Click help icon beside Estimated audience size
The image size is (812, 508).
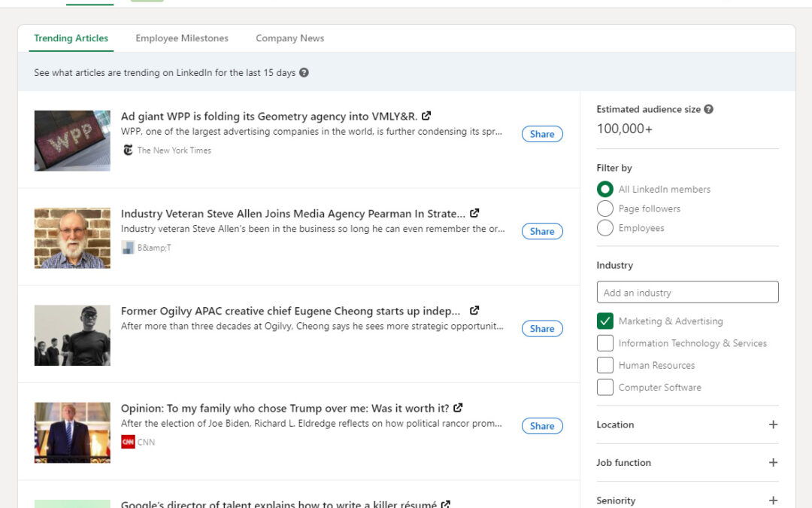(708, 109)
